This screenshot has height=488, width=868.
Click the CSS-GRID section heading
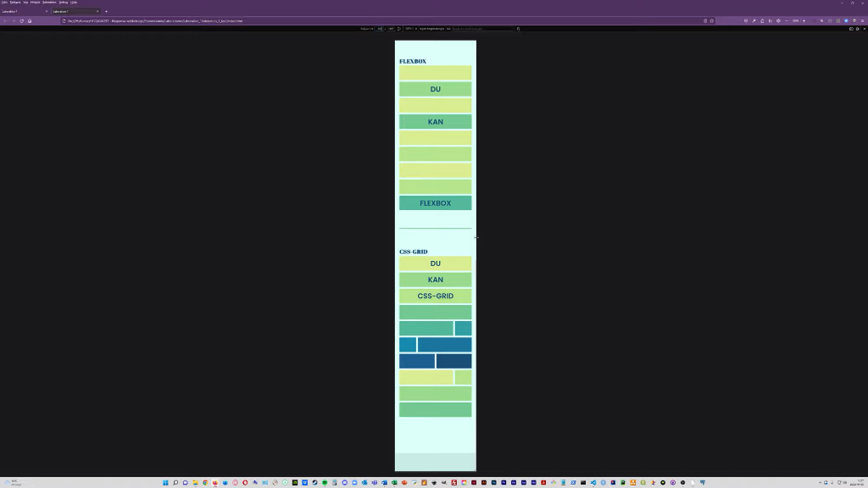point(414,252)
